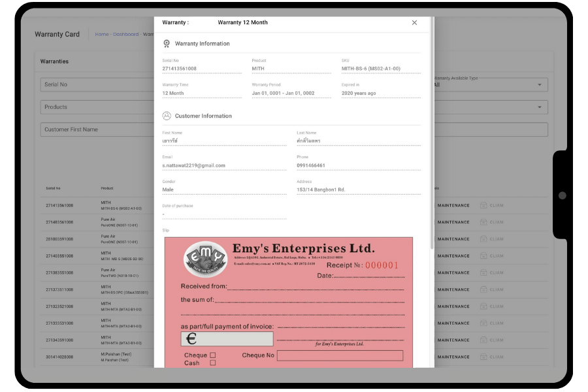Screen dimensions: 588x392
Task: Click the claim icon for serial 271373511008
Action: click(x=484, y=289)
